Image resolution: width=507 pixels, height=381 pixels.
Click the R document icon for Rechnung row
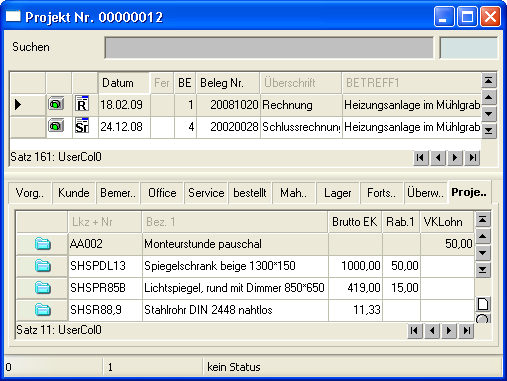82,103
